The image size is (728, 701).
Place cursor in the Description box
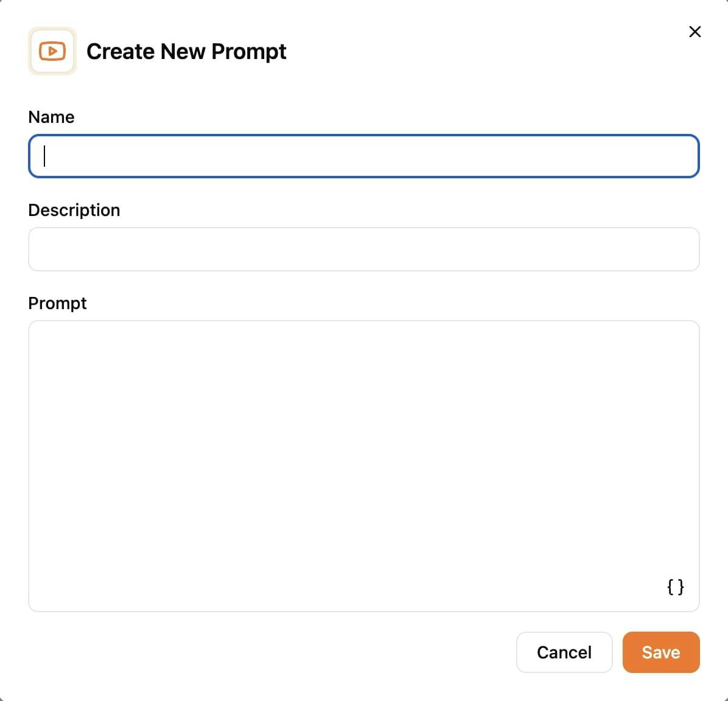(x=363, y=249)
